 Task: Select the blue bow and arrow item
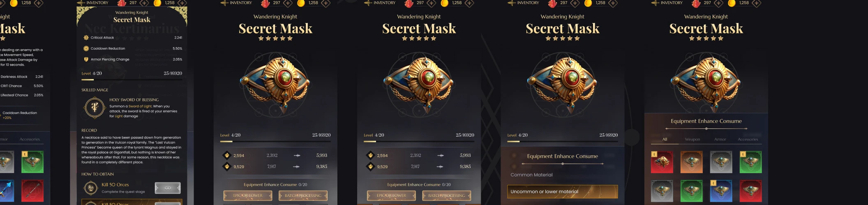click(6, 191)
